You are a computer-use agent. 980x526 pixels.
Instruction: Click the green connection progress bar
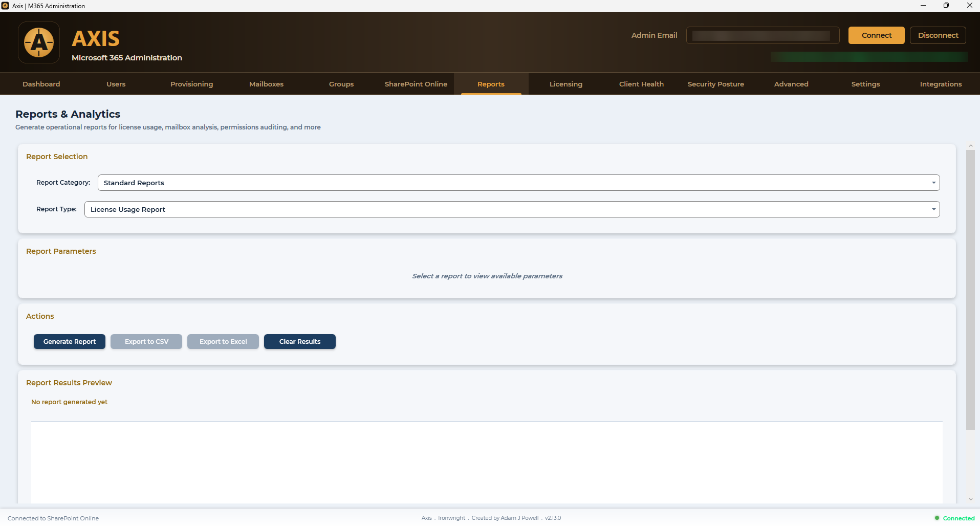[869, 57]
